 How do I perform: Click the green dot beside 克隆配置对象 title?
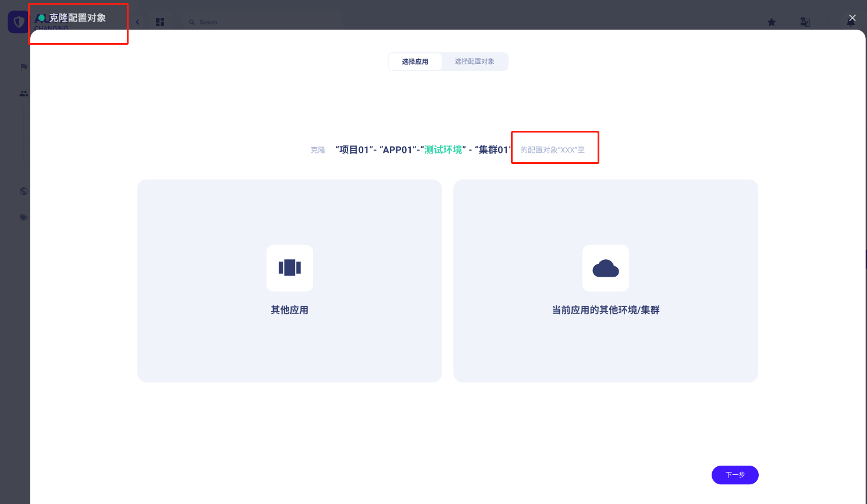[x=40, y=17]
